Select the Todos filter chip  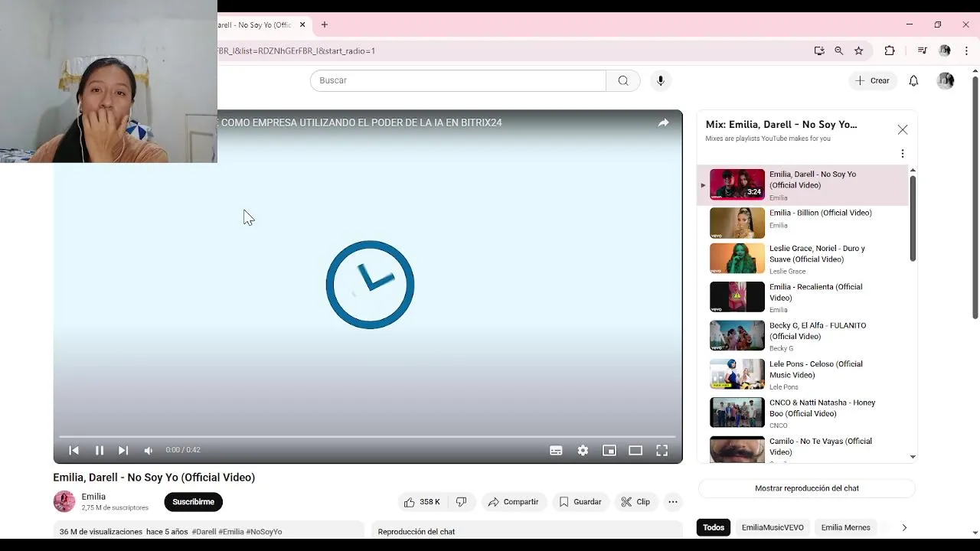tap(714, 527)
